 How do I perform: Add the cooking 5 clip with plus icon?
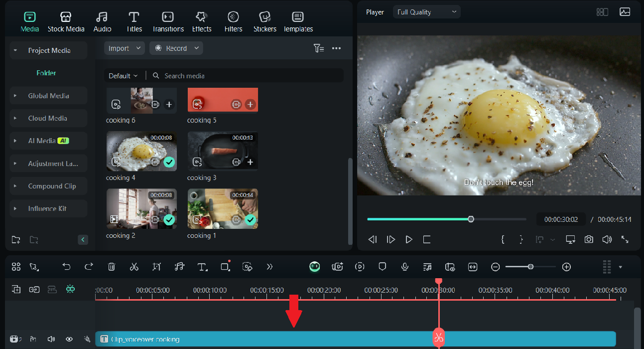click(251, 104)
